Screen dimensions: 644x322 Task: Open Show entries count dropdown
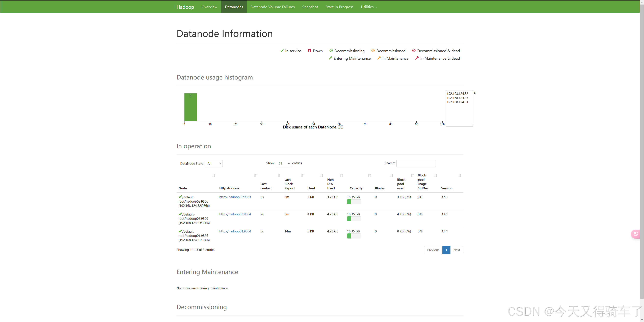283,164
